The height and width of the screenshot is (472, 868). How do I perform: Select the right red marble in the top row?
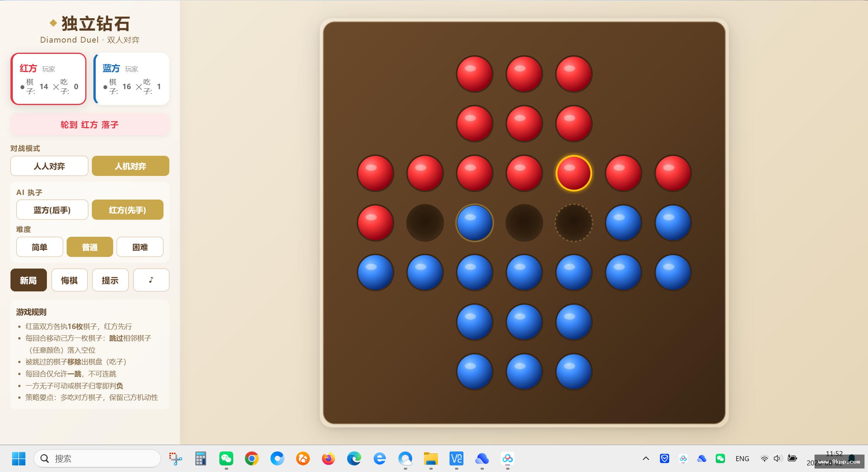[x=573, y=74]
